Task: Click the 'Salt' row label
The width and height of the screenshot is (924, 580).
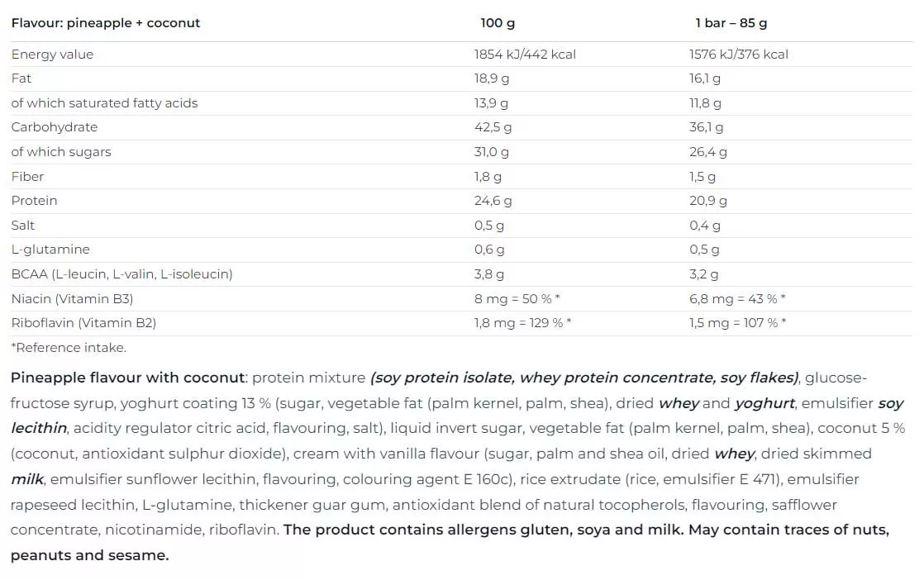Action: 23,226
